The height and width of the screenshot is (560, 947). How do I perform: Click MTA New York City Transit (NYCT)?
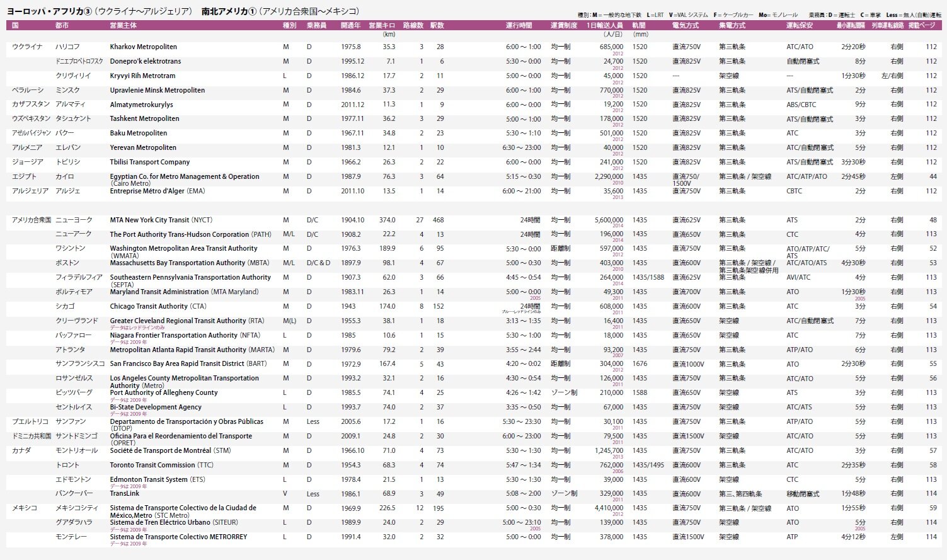coord(161,220)
